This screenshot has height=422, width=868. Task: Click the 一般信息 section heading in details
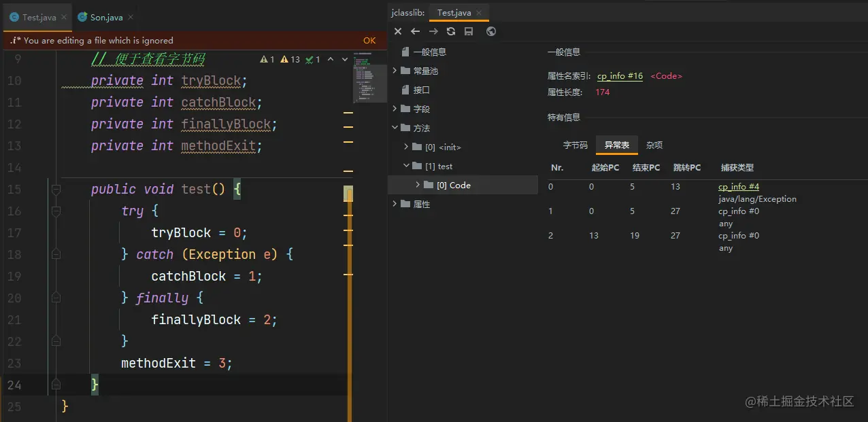[x=564, y=52]
